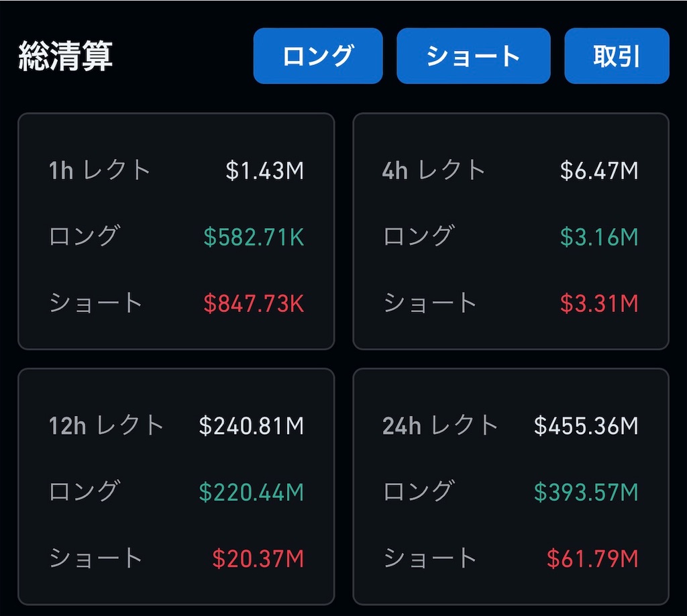Select the $20.37M short value
Image resolution: width=687 pixels, height=616 pixels.
point(258,558)
